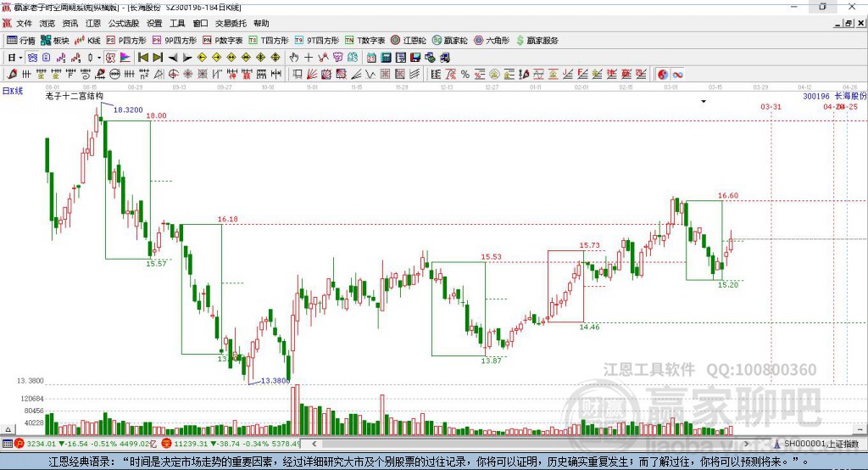Screen dimensions: 868x470
Task: Select the zigzag wave line tool
Action: [x=370, y=75]
